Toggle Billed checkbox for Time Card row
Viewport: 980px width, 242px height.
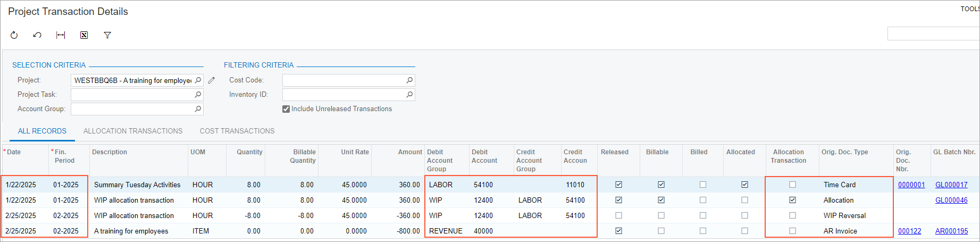pyautogui.click(x=703, y=185)
